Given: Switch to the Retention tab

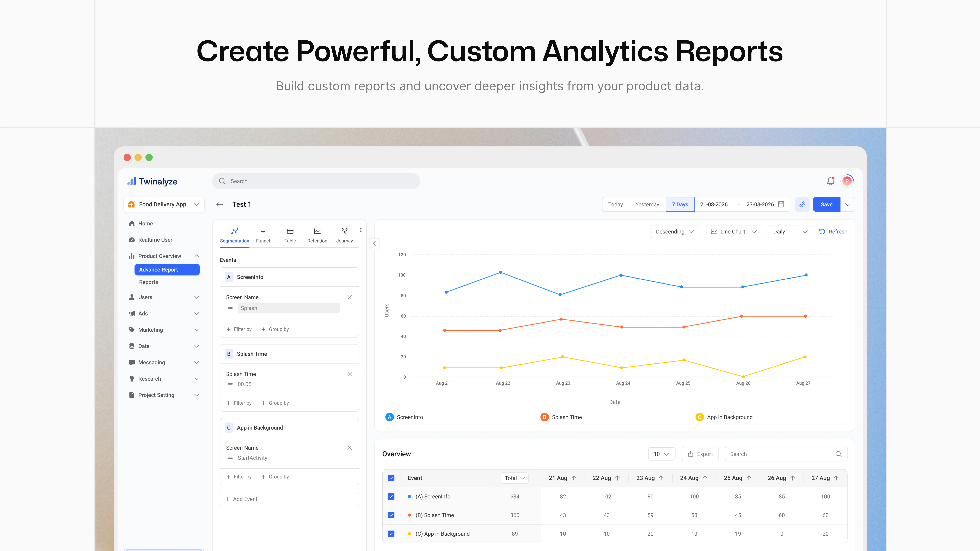Looking at the screenshot, I should click(x=317, y=236).
